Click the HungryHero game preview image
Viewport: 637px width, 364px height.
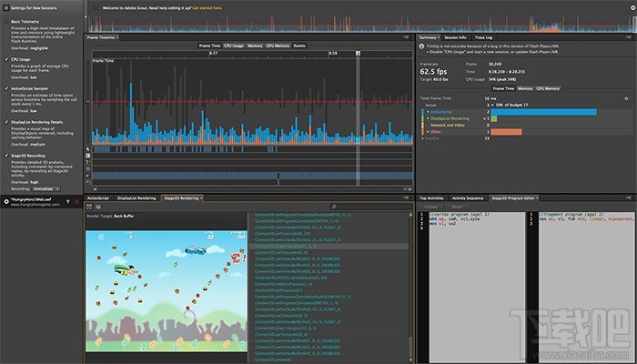[167, 291]
